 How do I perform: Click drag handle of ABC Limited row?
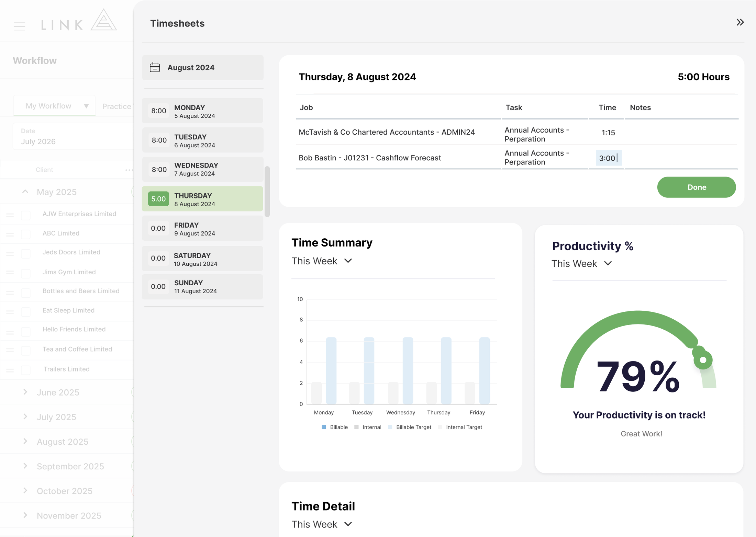coord(10,234)
